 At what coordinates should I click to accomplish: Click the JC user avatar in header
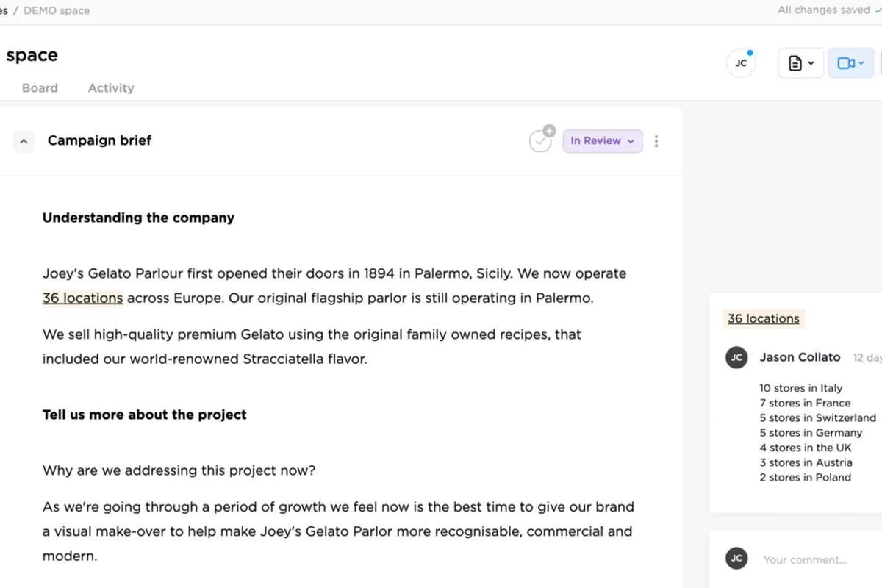(741, 63)
